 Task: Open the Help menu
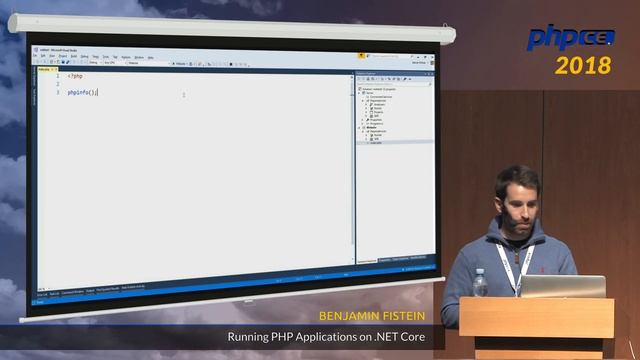[151, 58]
